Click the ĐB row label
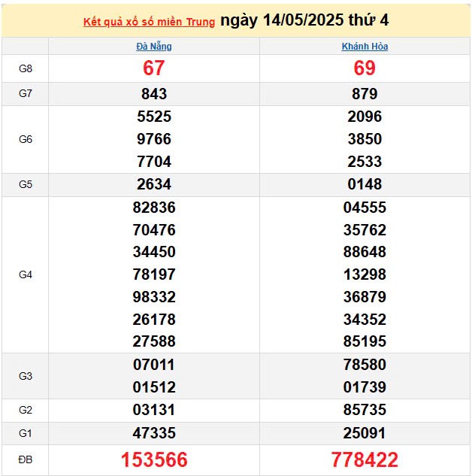This screenshot has height=476, width=472. coord(26,460)
